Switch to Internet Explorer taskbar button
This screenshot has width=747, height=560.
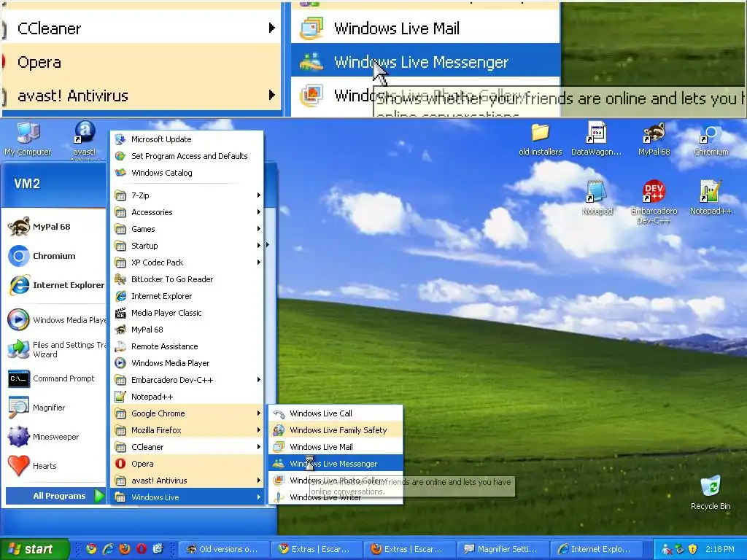(x=595, y=549)
